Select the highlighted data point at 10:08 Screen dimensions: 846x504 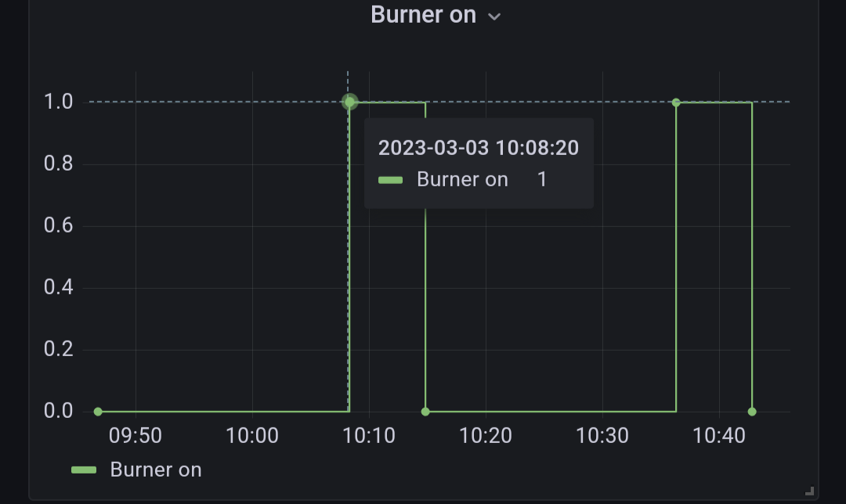pos(349,102)
